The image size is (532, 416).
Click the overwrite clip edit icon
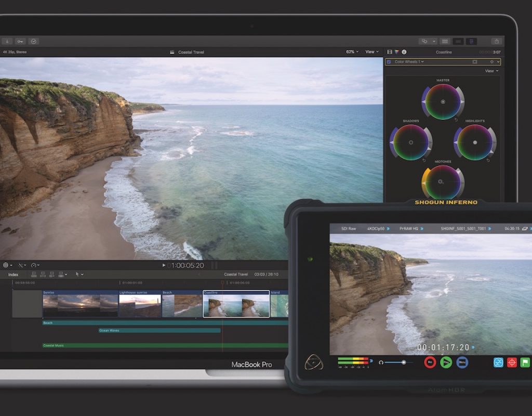(x=62, y=274)
